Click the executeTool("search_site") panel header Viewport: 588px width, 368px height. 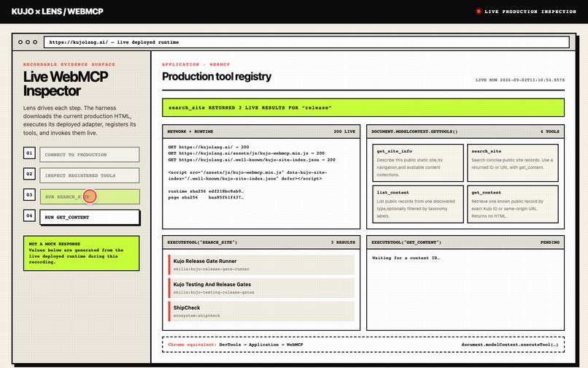tap(261, 242)
